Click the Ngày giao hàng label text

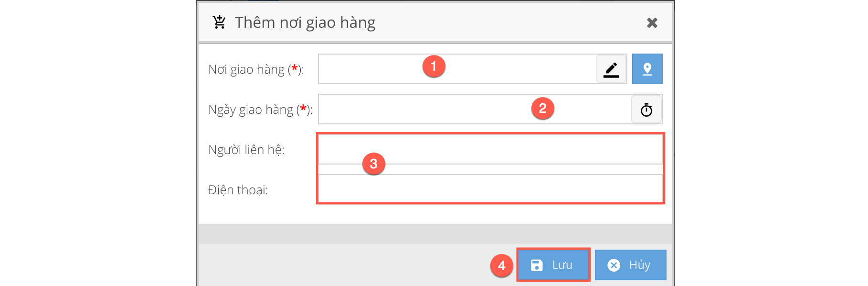point(251,110)
